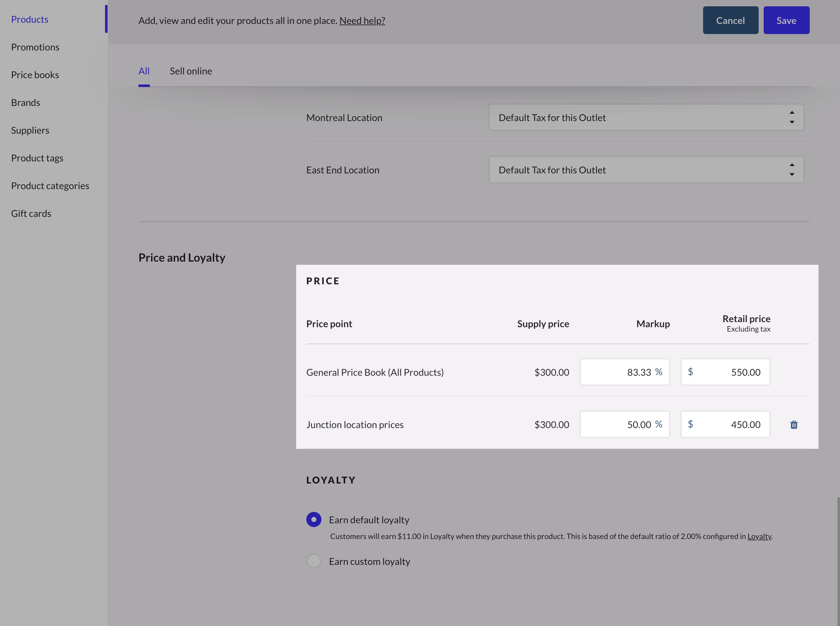The width and height of the screenshot is (840, 626).
Task: Open the Need help? link
Action: coord(362,20)
